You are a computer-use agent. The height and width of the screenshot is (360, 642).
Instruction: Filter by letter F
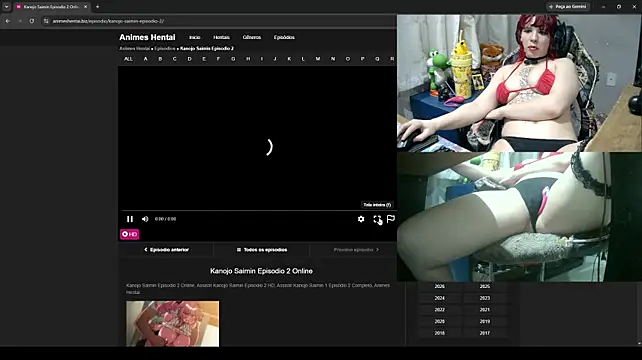click(x=218, y=59)
